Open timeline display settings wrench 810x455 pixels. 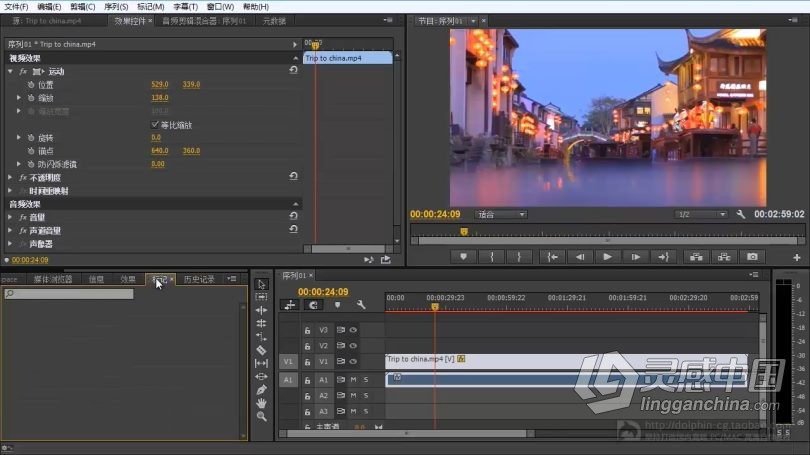[361, 305]
